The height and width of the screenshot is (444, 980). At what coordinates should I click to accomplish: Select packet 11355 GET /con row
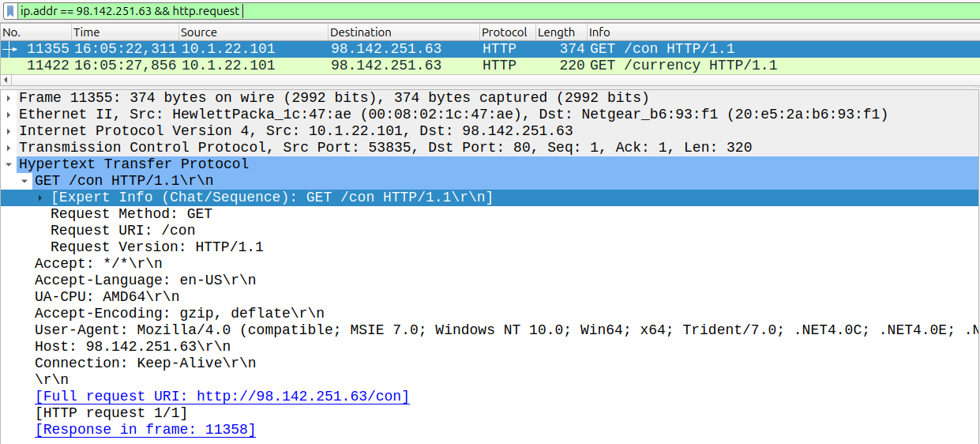click(x=490, y=49)
